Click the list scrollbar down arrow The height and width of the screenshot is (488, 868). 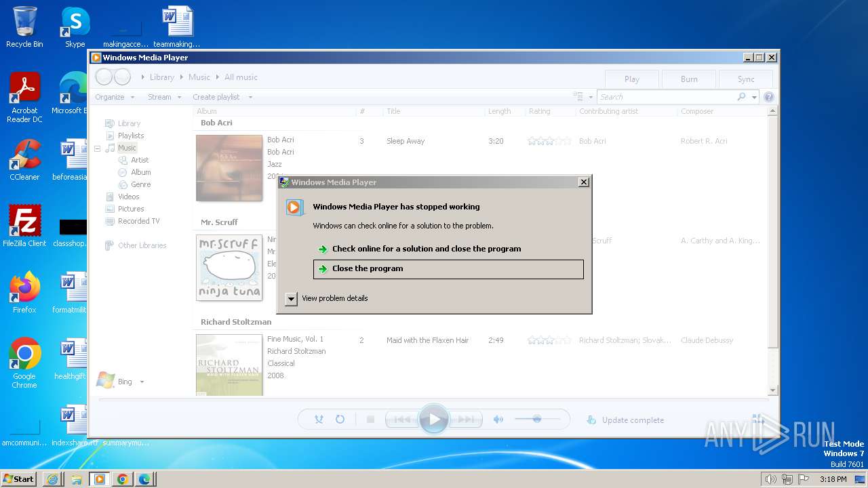[x=772, y=391]
